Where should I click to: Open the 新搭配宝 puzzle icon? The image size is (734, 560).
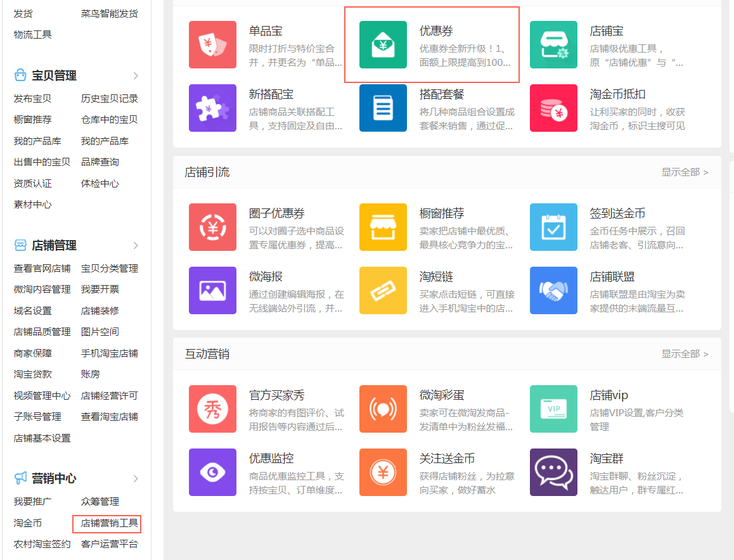coord(212,108)
